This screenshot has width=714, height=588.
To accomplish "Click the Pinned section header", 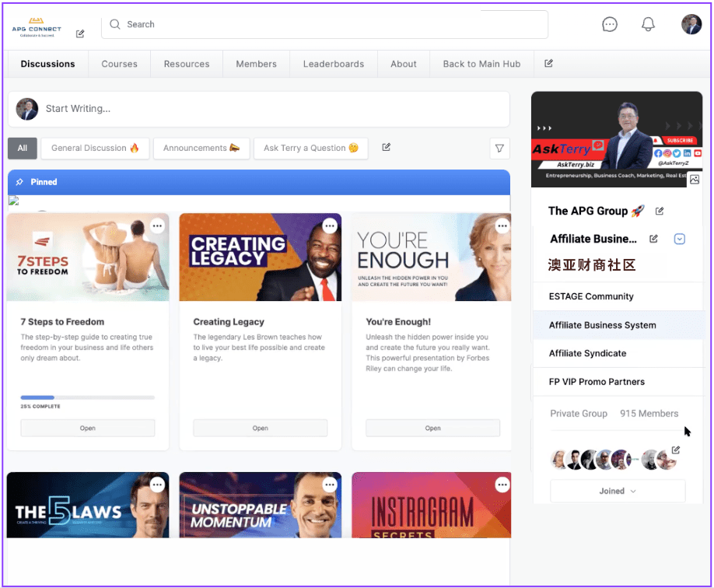I will click(259, 182).
